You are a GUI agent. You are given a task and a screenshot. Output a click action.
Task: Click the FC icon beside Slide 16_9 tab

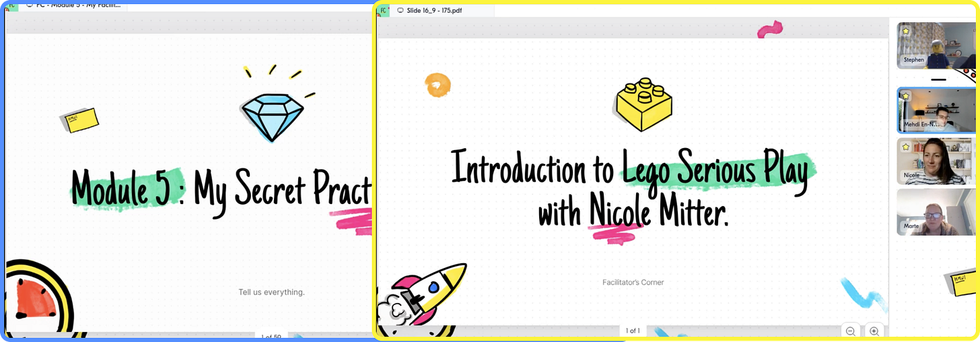[x=384, y=10]
